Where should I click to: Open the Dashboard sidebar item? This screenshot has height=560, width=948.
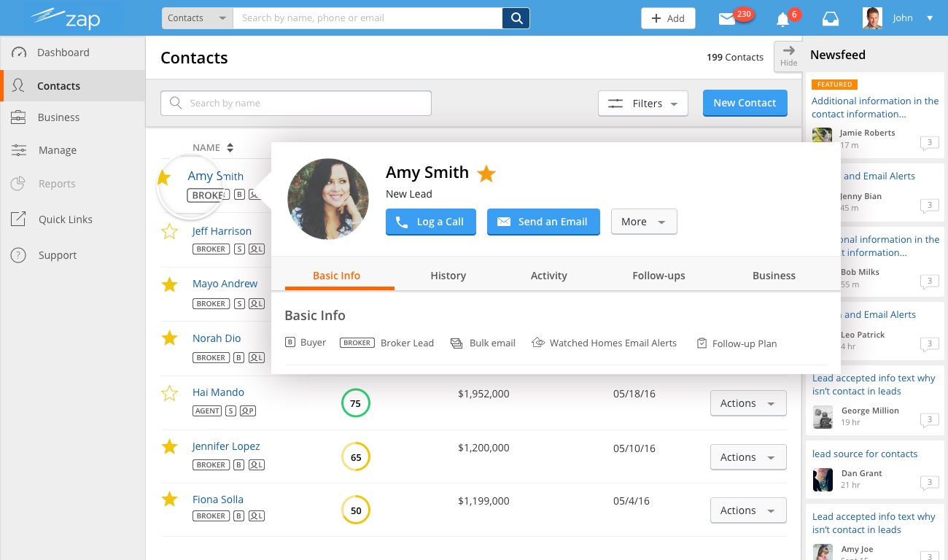[x=73, y=52]
